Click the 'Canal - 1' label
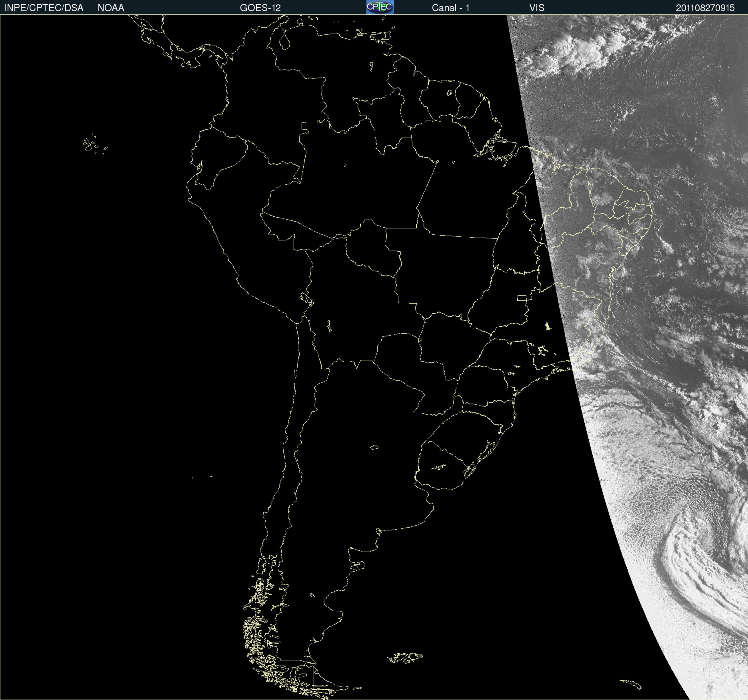Image resolution: width=748 pixels, height=700 pixels. pos(451,8)
